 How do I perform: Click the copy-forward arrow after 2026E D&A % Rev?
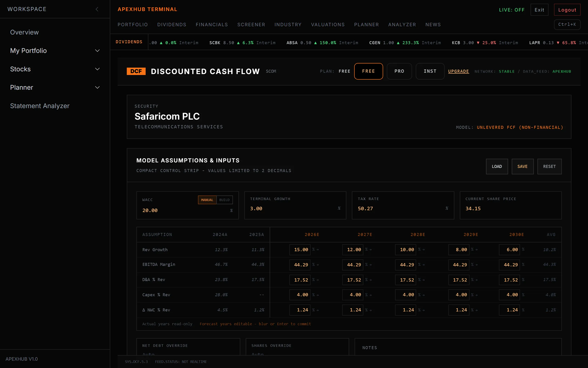(x=318, y=280)
